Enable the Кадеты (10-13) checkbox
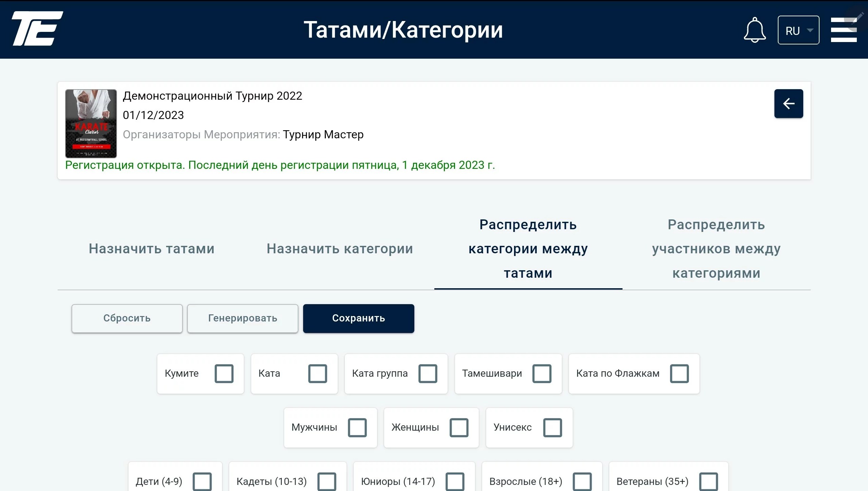 pyautogui.click(x=327, y=482)
